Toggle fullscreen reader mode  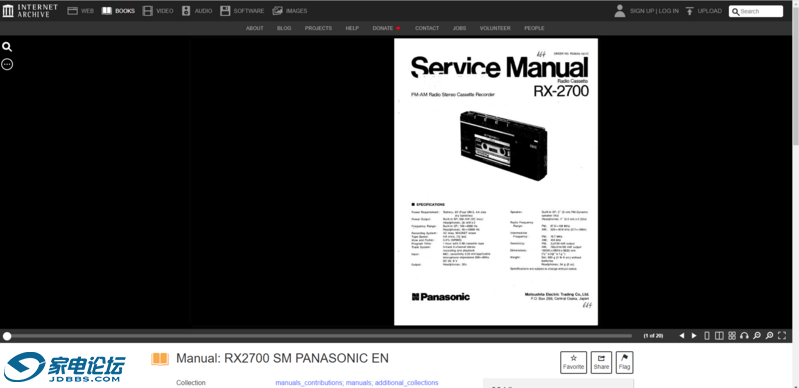click(x=782, y=335)
